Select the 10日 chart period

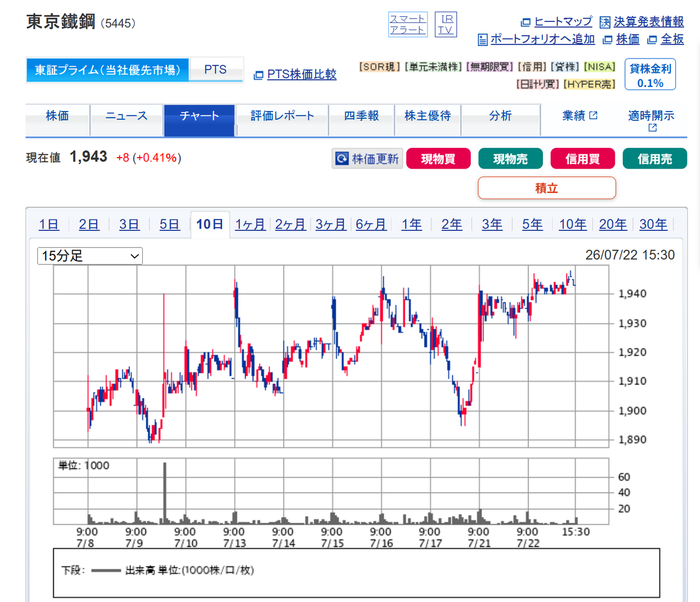(210, 224)
